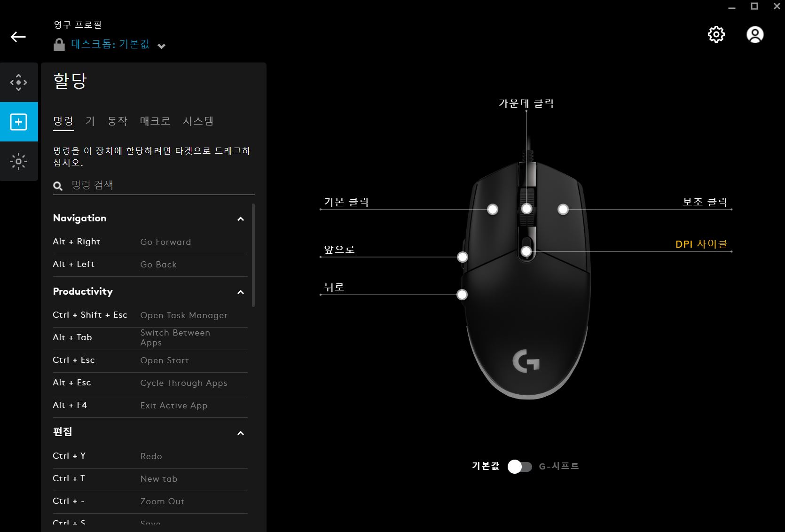Go back using the left arrow icon
785x532 pixels.
click(x=18, y=37)
